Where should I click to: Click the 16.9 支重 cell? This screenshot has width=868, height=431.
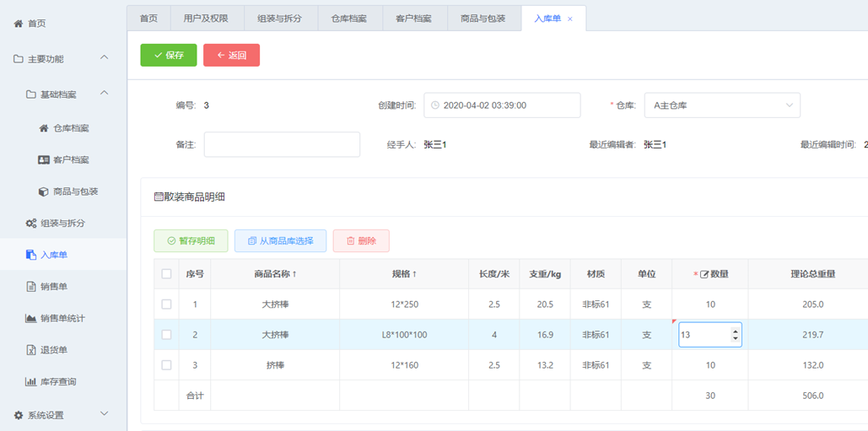pyautogui.click(x=545, y=335)
